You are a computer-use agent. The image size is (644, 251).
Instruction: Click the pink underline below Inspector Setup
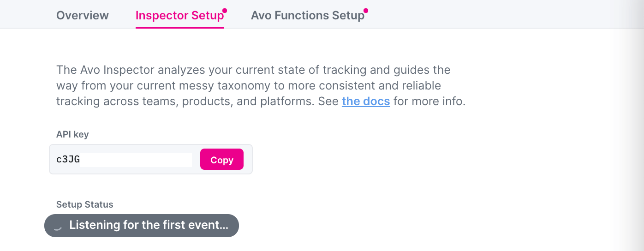pyautogui.click(x=179, y=28)
